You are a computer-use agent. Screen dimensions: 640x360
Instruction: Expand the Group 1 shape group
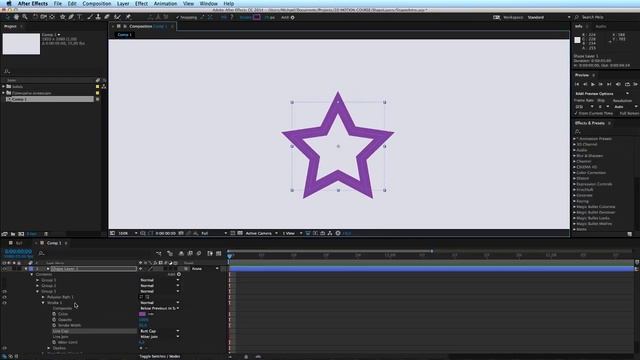pos(38,280)
